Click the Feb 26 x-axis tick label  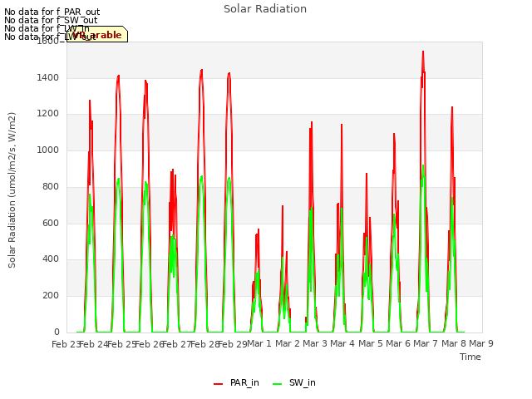click(x=150, y=344)
